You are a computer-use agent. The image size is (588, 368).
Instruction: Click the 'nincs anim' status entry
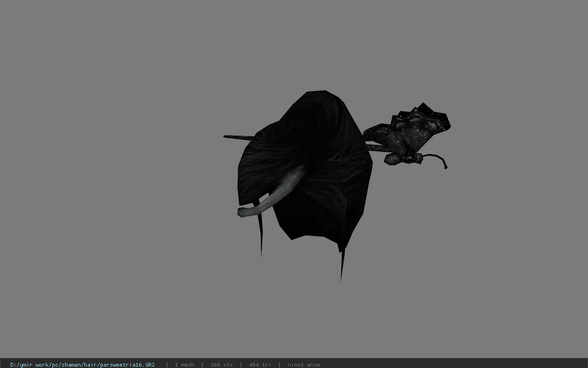point(304,365)
